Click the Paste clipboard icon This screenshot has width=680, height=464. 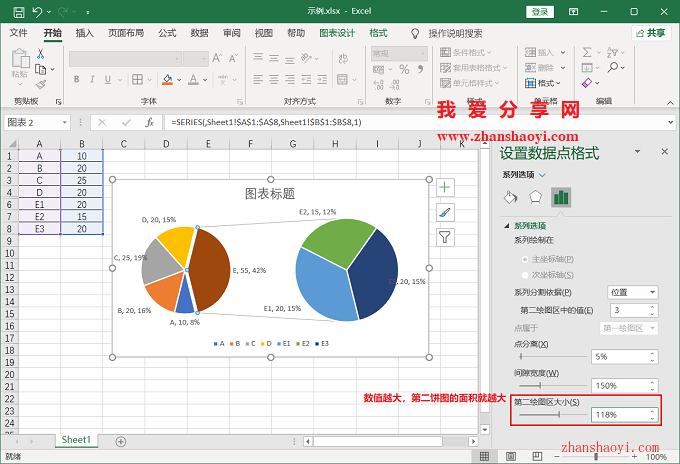click(20, 58)
